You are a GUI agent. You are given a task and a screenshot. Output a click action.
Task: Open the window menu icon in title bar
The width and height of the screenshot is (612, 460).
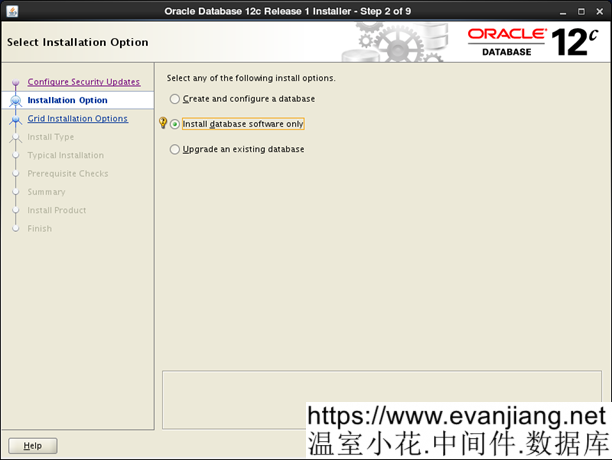pyautogui.click(x=9, y=11)
